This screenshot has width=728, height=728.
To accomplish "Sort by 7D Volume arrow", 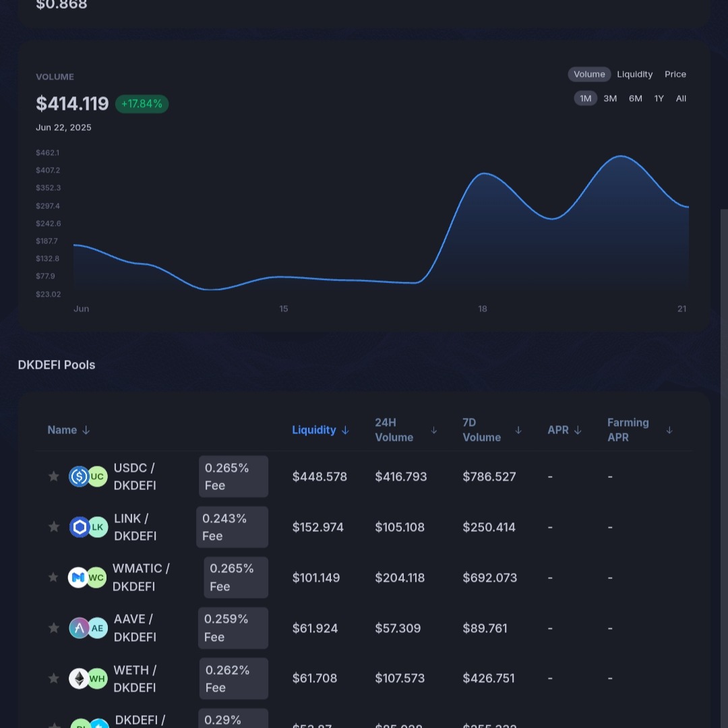I will coord(518,430).
